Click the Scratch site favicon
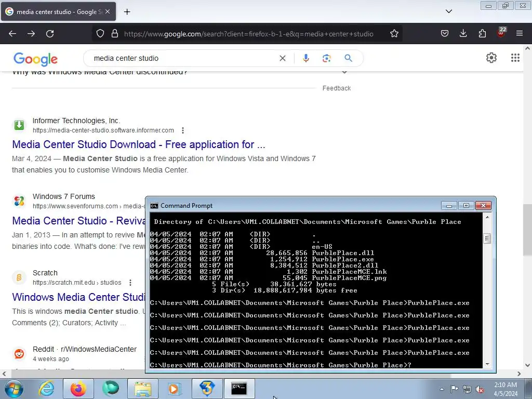Screen dimensions: 532x399 [19, 277]
